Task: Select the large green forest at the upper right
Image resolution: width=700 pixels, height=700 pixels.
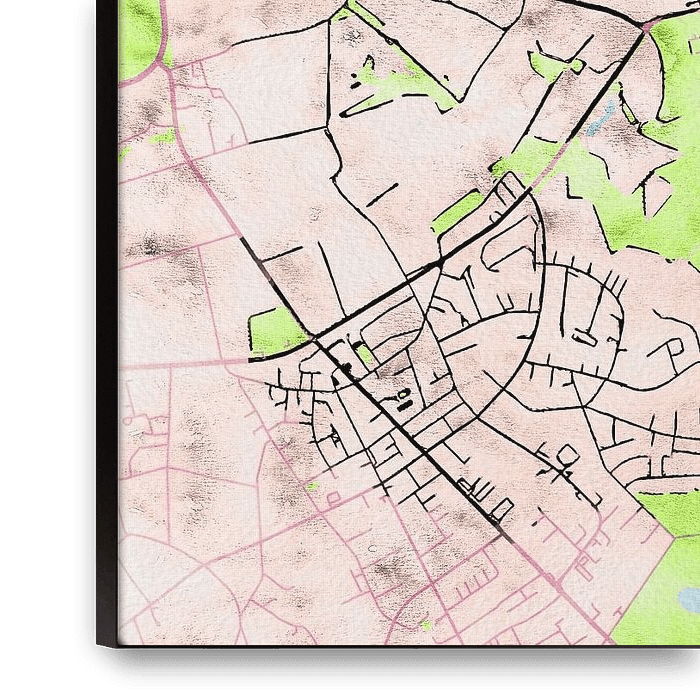Action: [x=640, y=200]
